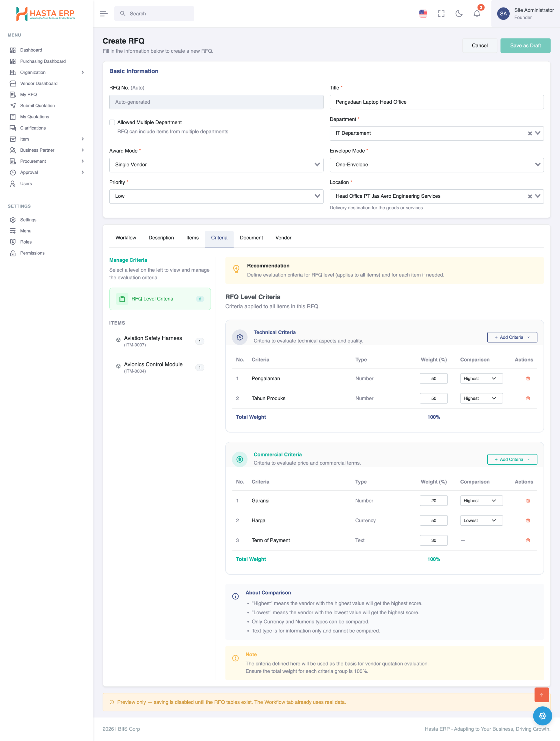Click the HASTA ERP logo

click(45, 14)
